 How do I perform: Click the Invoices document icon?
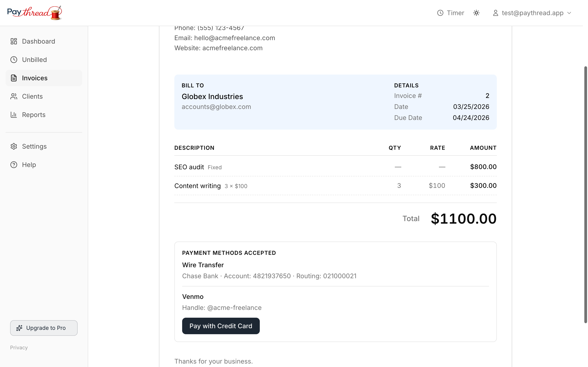click(x=14, y=78)
